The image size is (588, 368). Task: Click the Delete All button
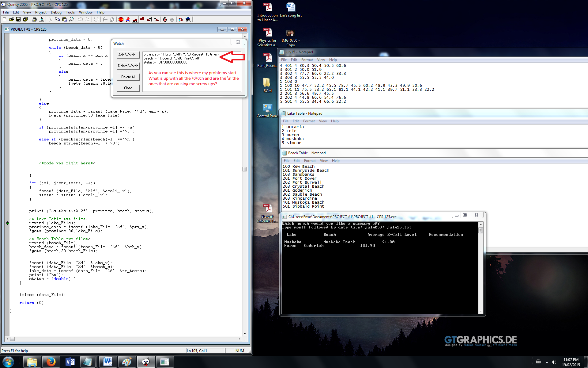pos(128,77)
